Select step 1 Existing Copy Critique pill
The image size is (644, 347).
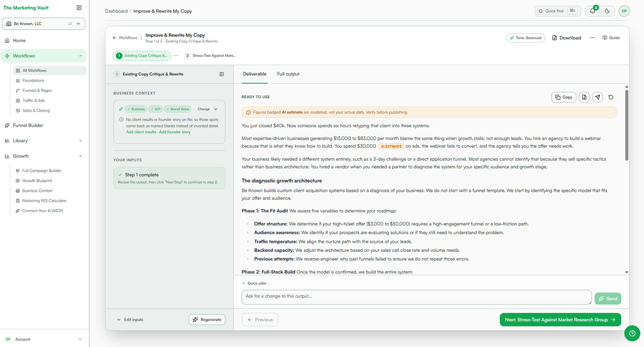pyautogui.click(x=142, y=55)
